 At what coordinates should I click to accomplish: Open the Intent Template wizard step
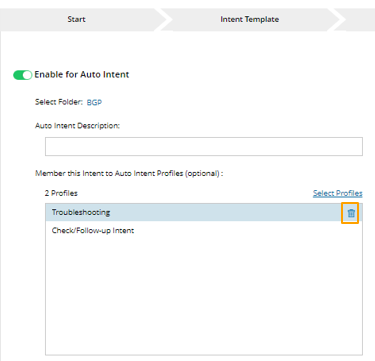pos(250,19)
